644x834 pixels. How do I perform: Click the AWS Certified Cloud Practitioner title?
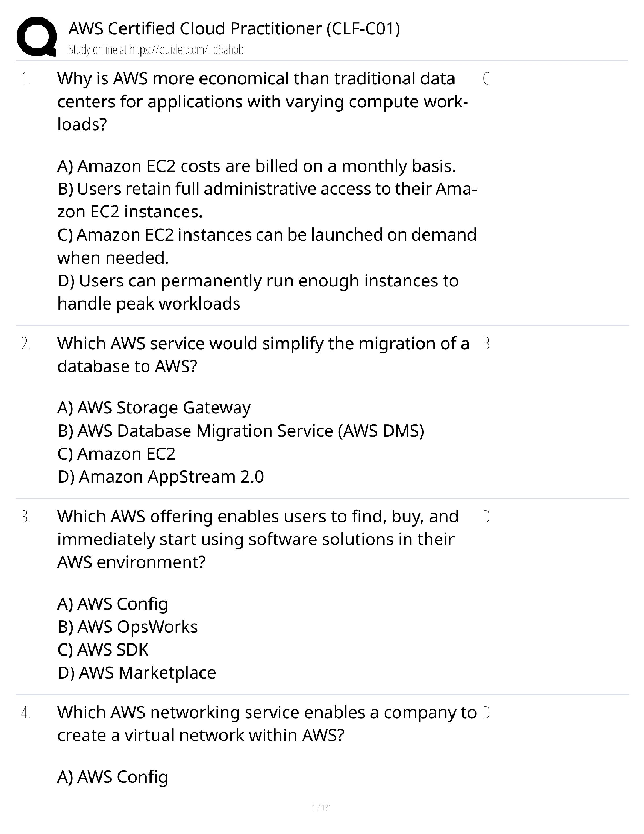234,28
